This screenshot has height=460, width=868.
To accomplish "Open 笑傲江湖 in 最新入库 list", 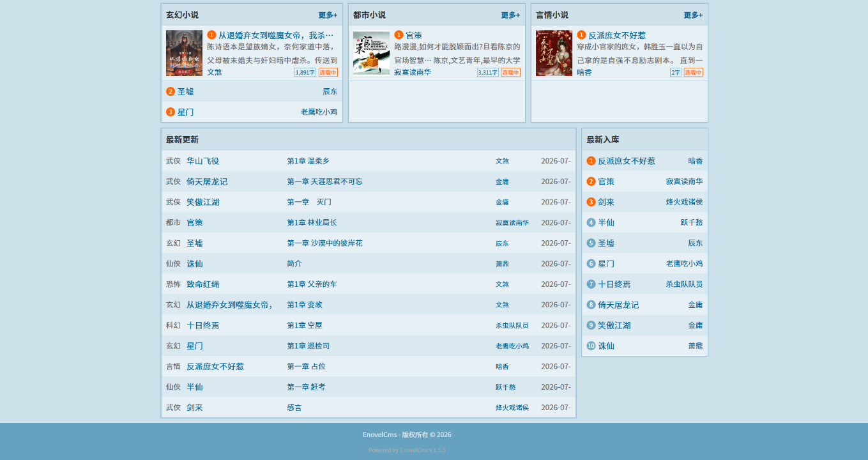I will (614, 325).
